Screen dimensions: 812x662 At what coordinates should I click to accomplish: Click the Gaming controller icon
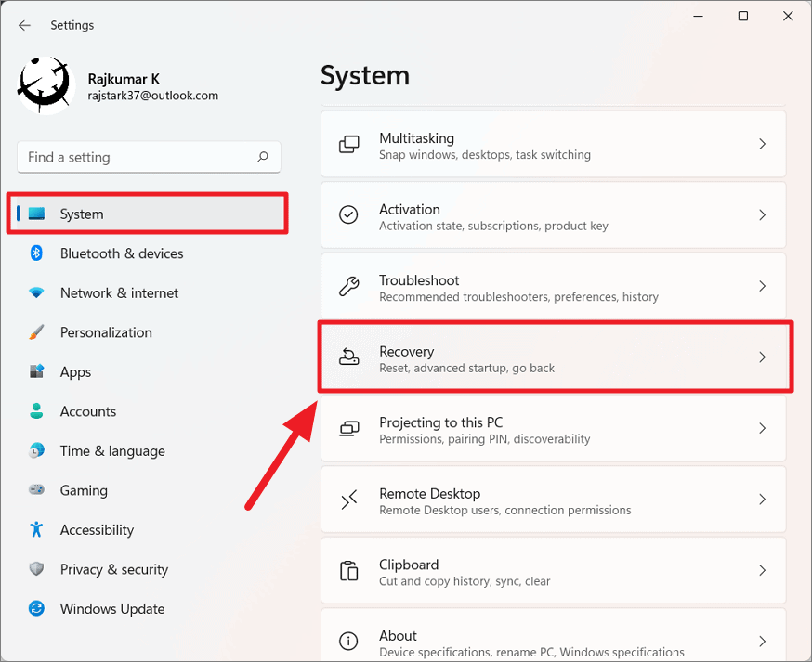(36, 489)
